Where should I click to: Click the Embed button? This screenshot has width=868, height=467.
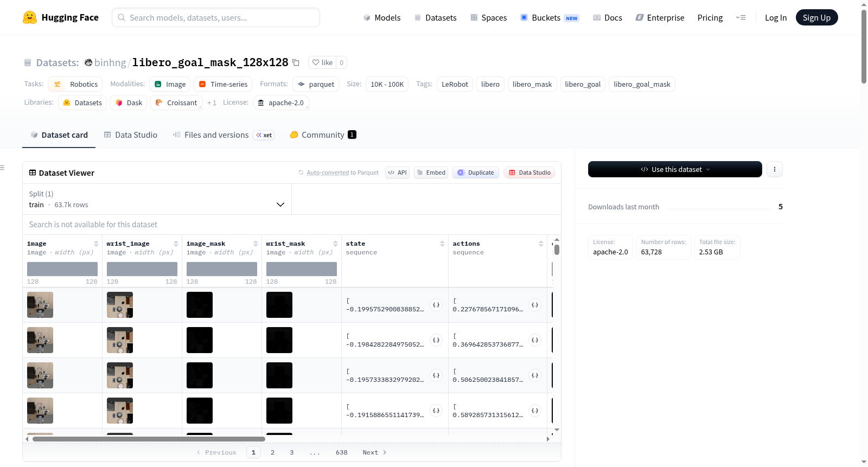click(431, 172)
